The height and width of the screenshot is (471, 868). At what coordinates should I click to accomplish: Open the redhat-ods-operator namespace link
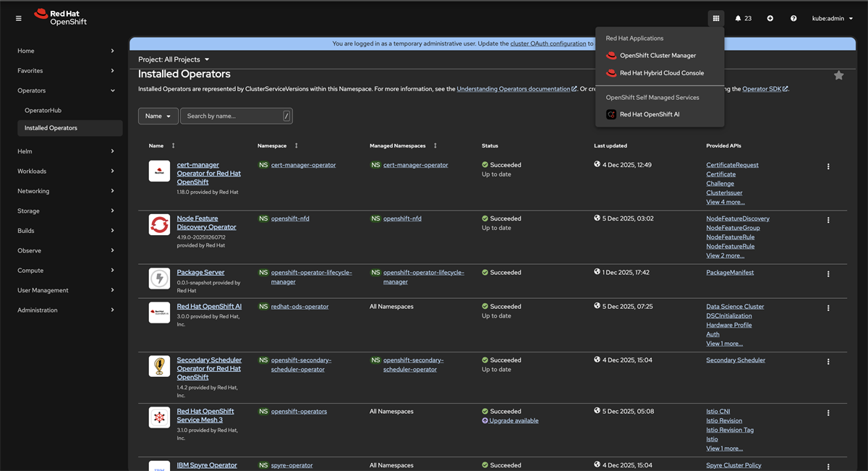[299, 307]
